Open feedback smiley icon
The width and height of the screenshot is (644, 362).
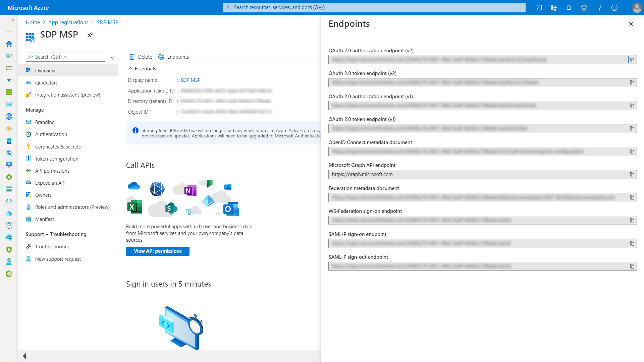click(614, 8)
